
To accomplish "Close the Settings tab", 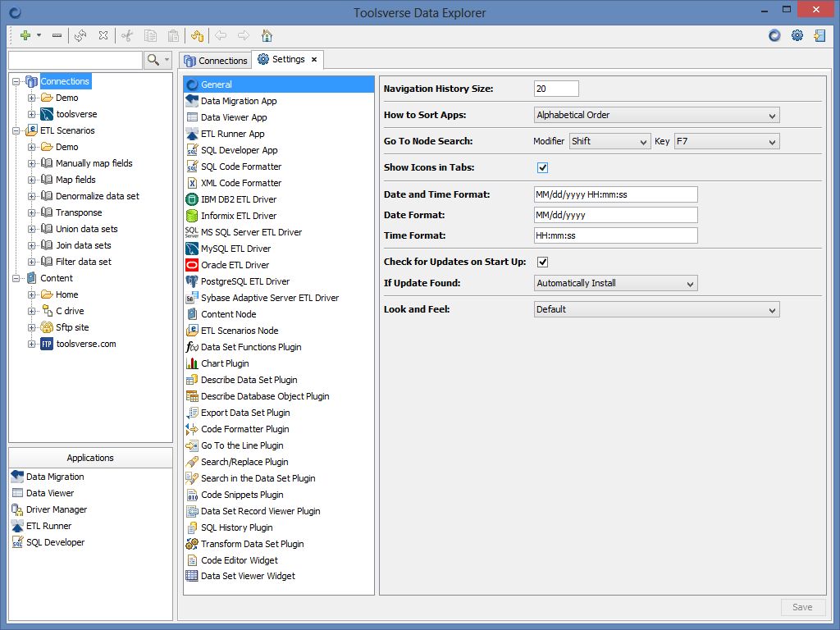I will tap(313, 59).
